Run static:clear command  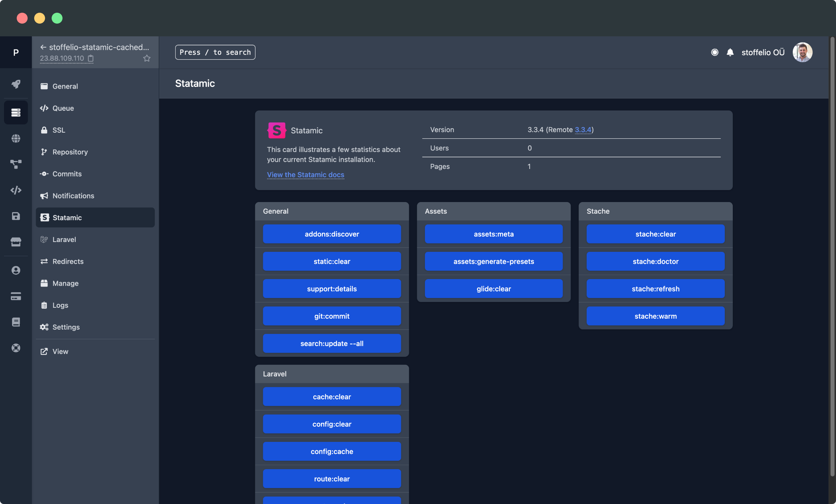[332, 261]
